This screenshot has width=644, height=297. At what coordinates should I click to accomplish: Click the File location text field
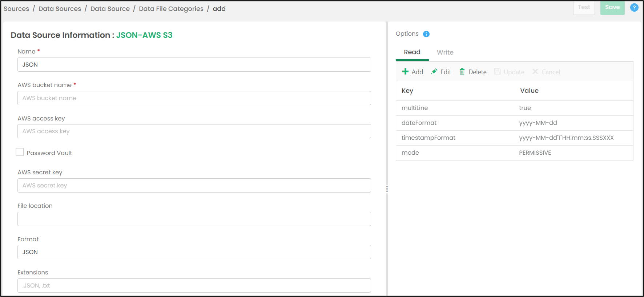[194, 219]
